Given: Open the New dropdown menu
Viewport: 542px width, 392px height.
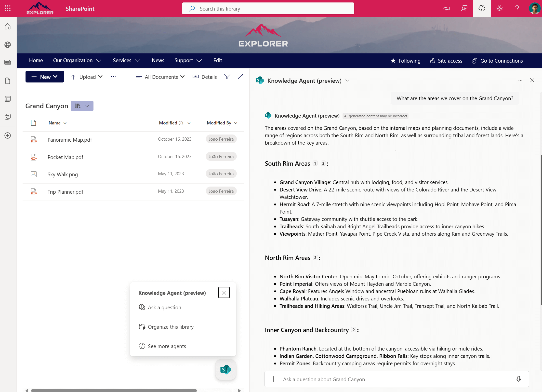Looking at the screenshot, I should (44, 77).
